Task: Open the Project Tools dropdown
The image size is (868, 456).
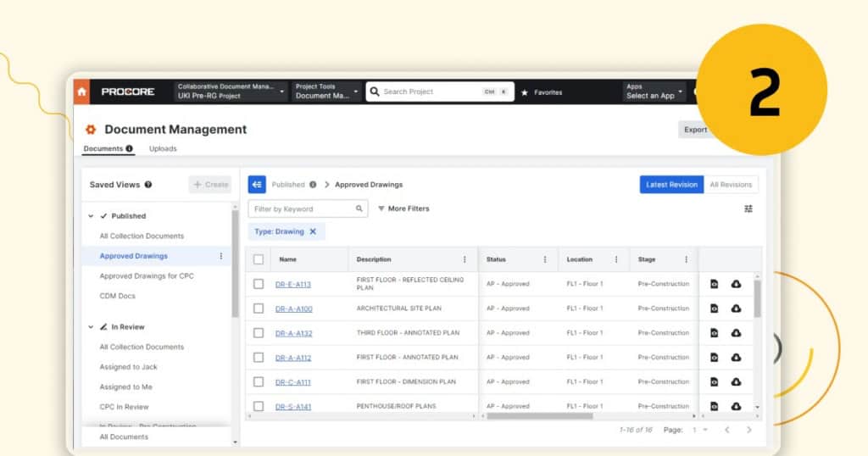Action: pyautogui.click(x=326, y=92)
